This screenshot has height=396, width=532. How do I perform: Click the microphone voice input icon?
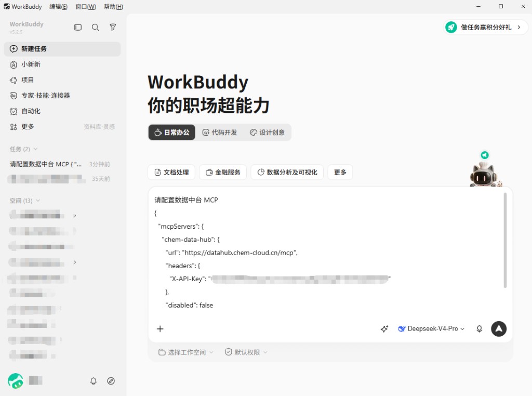click(480, 329)
